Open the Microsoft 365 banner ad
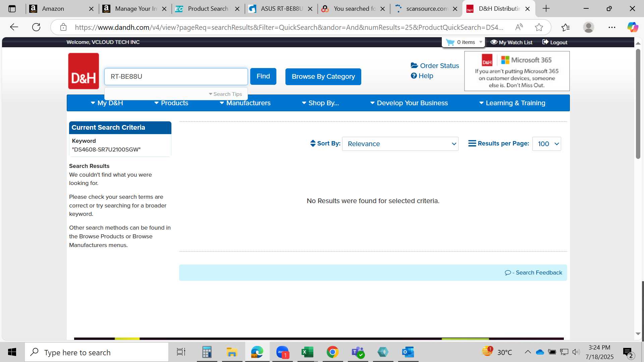Image resolution: width=644 pixels, height=362 pixels. pyautogui.click(x=517, y=71)
